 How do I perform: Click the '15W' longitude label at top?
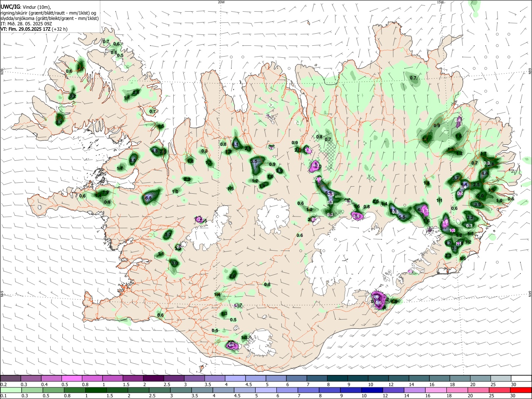coord(440,2)
